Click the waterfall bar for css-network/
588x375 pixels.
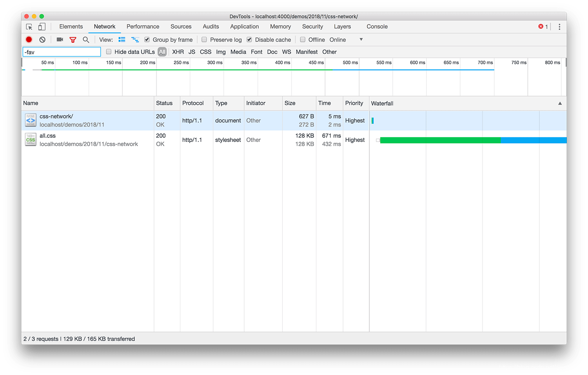(372, 121)
